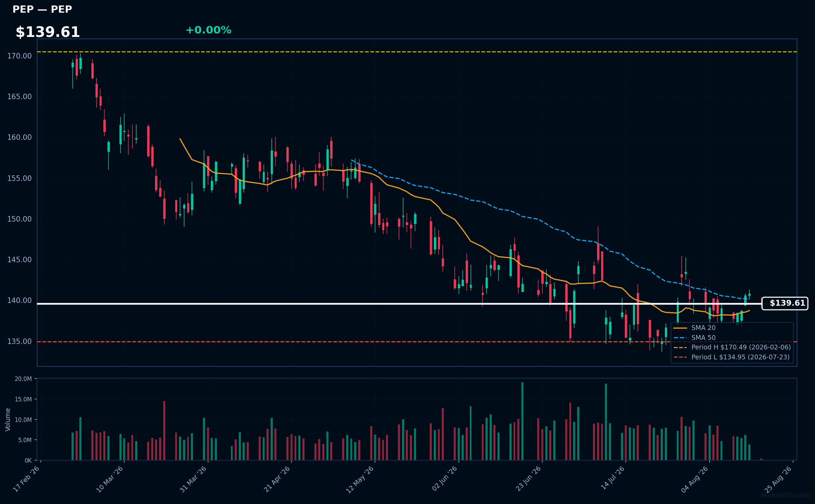Click the 20.0M volume axis label
Viewport: 815px width, 504px height.
point(23,379)
